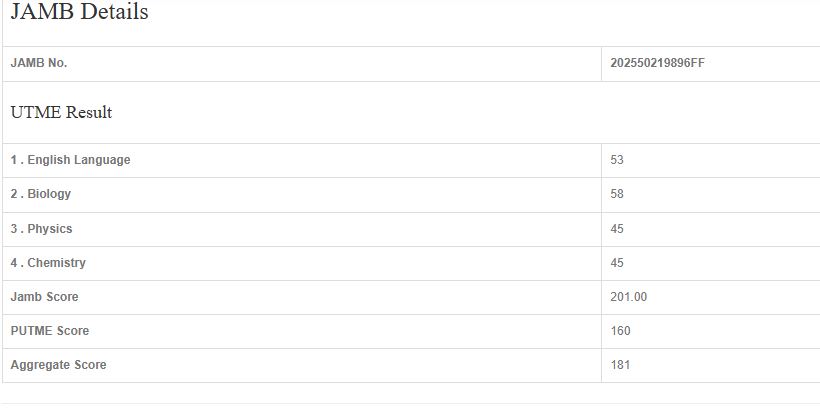Click the PUTME Score value 160
Image resolution: width=820 pixels, height=414 pixels.
(x=620, y=331)
